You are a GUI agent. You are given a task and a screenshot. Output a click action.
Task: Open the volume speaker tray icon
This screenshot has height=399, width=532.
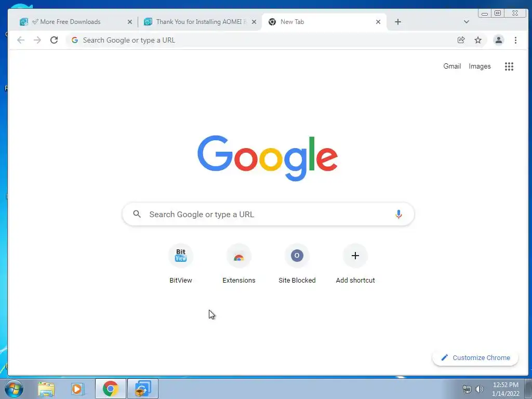point(479,389)
